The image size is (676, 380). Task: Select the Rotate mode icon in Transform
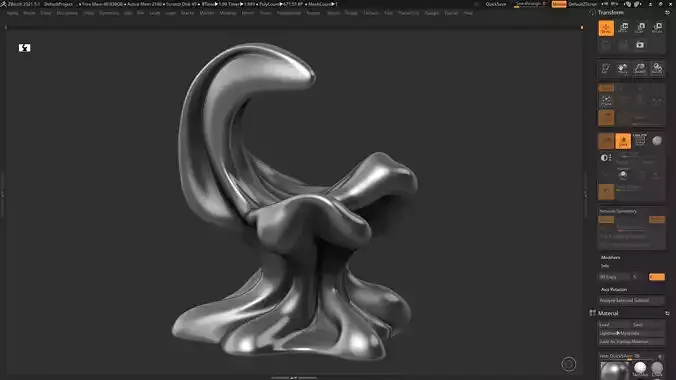tap(657, 28)
